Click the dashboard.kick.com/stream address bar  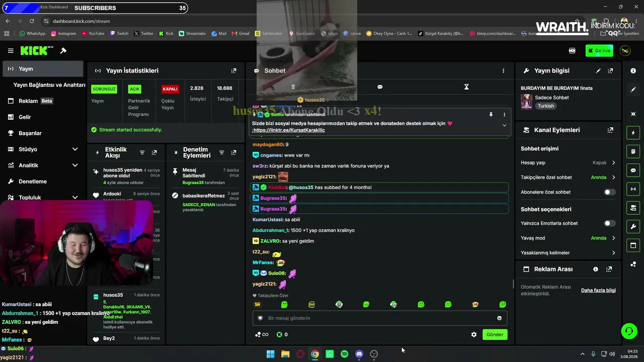point(81,21)
